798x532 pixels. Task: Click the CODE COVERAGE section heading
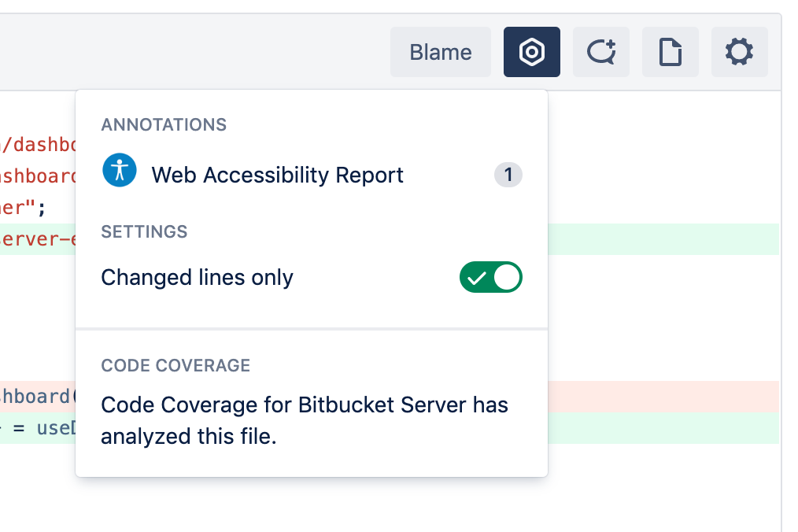(x=175, y=366)
